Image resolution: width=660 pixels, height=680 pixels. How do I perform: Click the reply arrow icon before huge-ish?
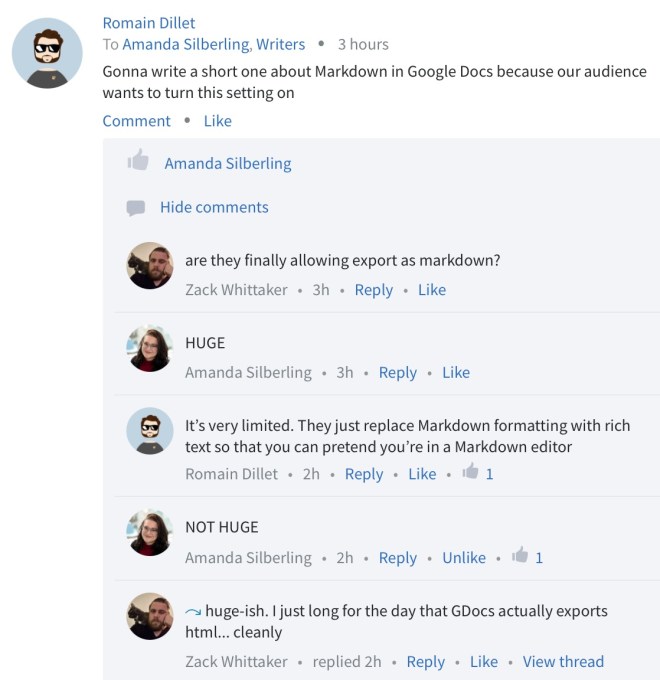tap(193, 611)
